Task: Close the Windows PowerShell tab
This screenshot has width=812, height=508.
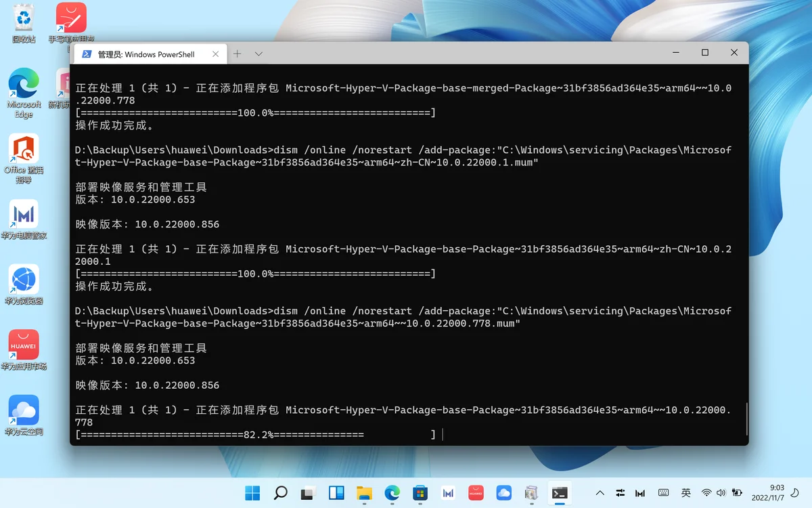Action: [x=216, y=54]
